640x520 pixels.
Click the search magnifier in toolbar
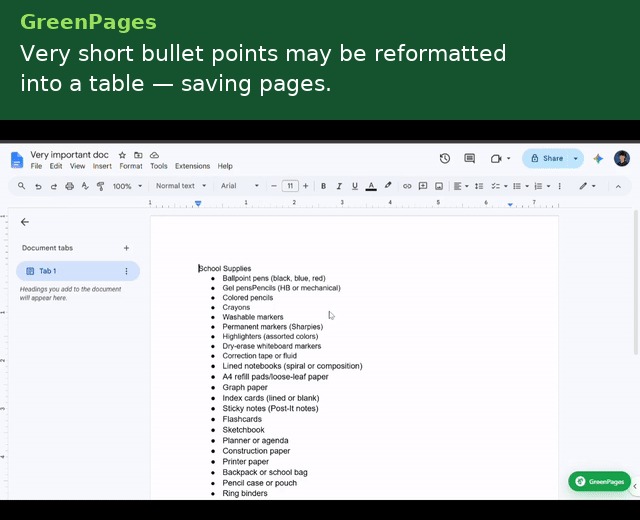pyautogui.click(x=22, y=186)
